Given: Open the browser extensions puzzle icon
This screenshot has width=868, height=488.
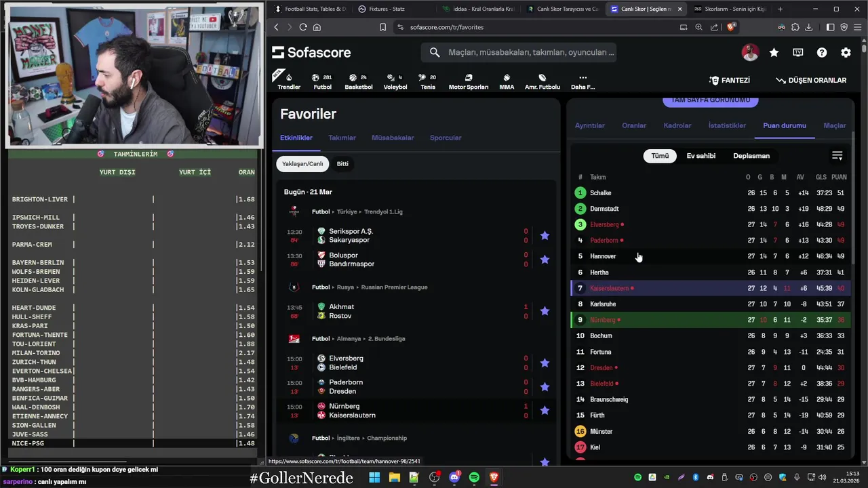Looking at the screenshot, I should coord(795,27).
